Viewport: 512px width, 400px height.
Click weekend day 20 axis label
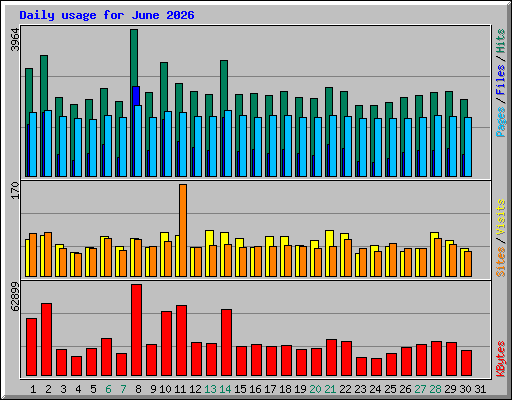pos(315,389)
